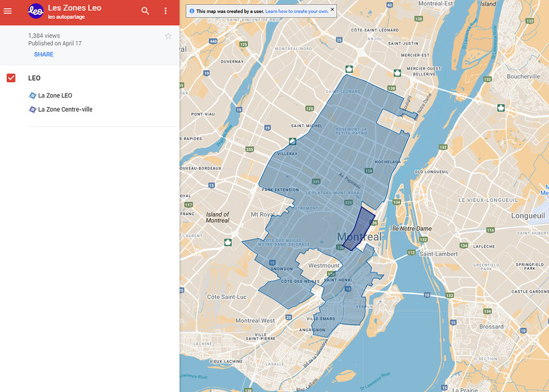
Task: Select La Zone Centre-ville list item
Action: click(x=65, y=110)
